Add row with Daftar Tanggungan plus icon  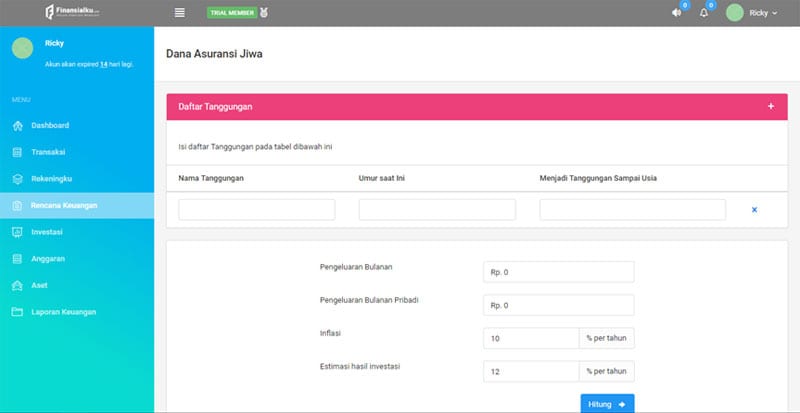coord(770,106)
